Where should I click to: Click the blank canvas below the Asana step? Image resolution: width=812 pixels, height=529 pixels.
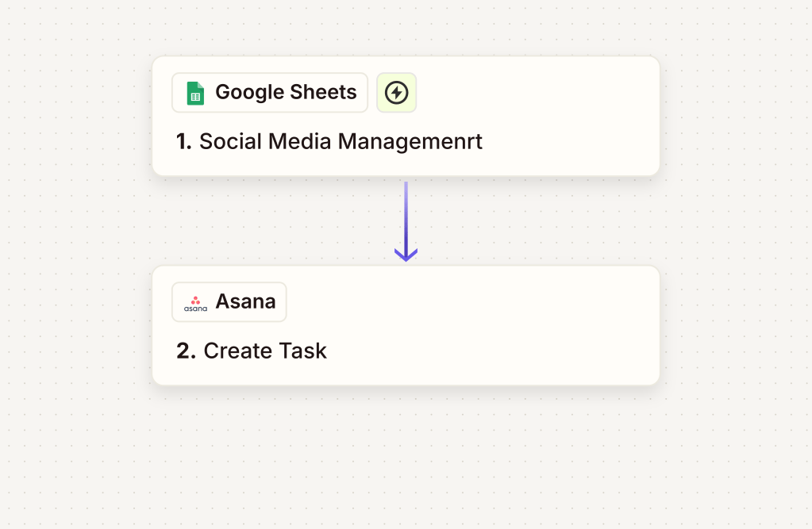pyautogui.click(x=406, y=460)
